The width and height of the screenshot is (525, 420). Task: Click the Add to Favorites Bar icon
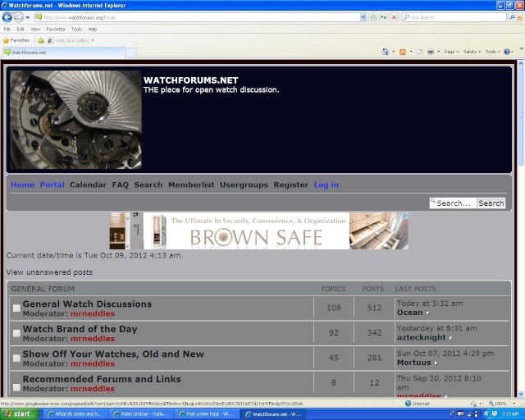[41, 40]
